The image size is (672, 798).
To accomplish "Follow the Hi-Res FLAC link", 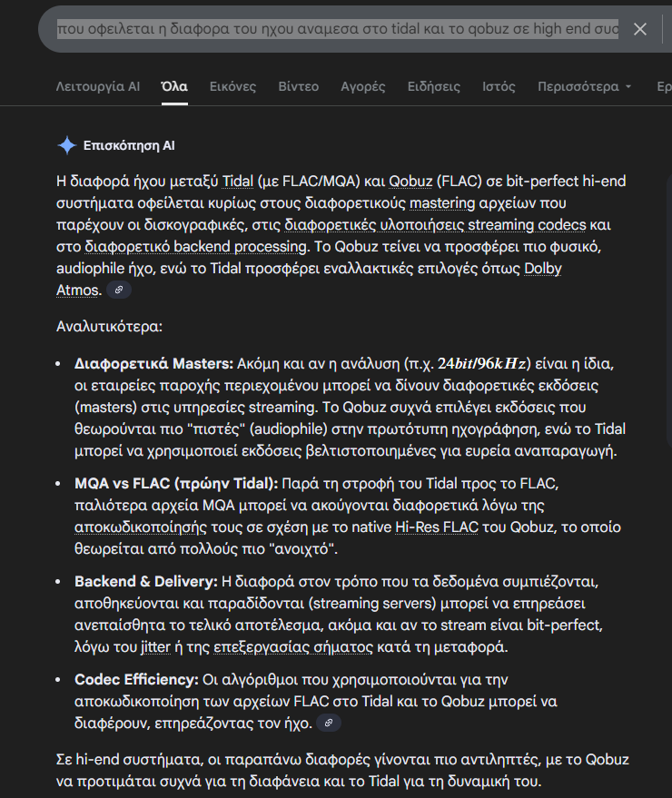I will click(436, 527).
